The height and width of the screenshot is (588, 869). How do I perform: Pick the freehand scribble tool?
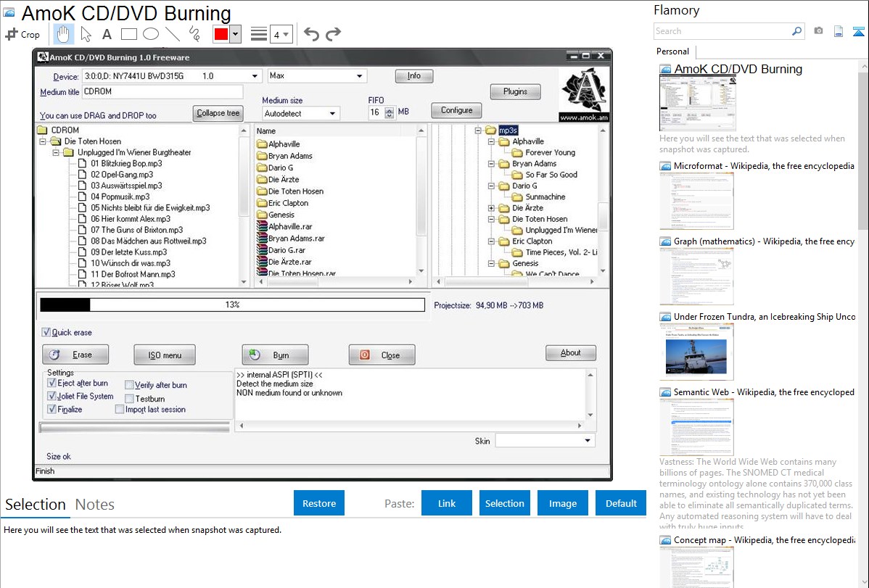tap(194, 34)
